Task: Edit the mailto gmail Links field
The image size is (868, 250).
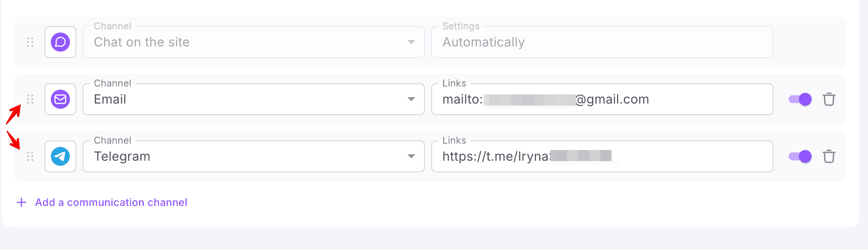Action: point(602,99)
